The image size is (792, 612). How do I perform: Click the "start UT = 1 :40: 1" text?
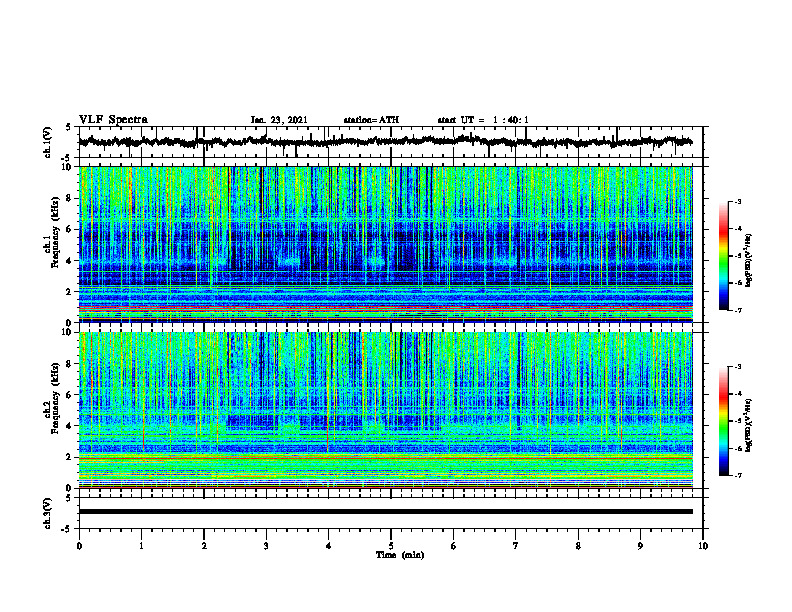(x=483, y=120)
